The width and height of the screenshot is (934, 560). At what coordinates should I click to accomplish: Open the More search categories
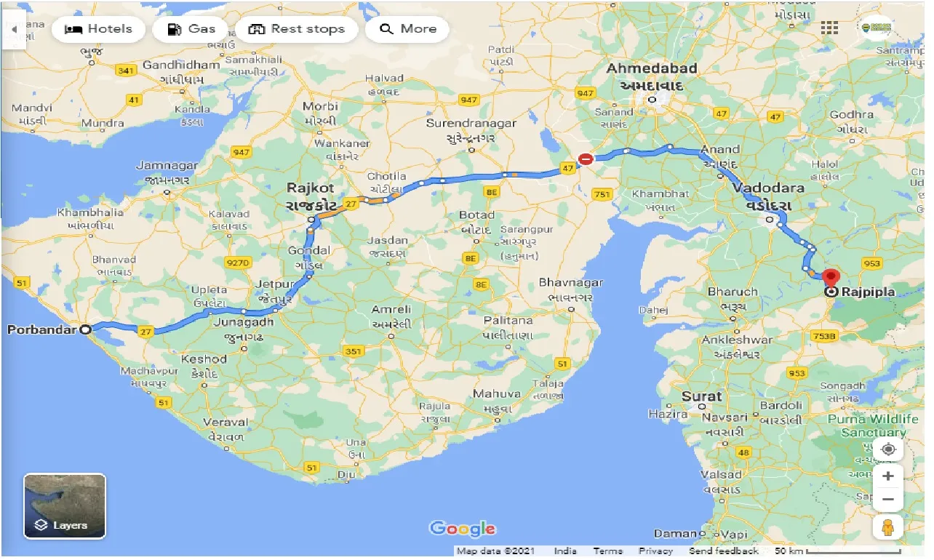(407, 29)
